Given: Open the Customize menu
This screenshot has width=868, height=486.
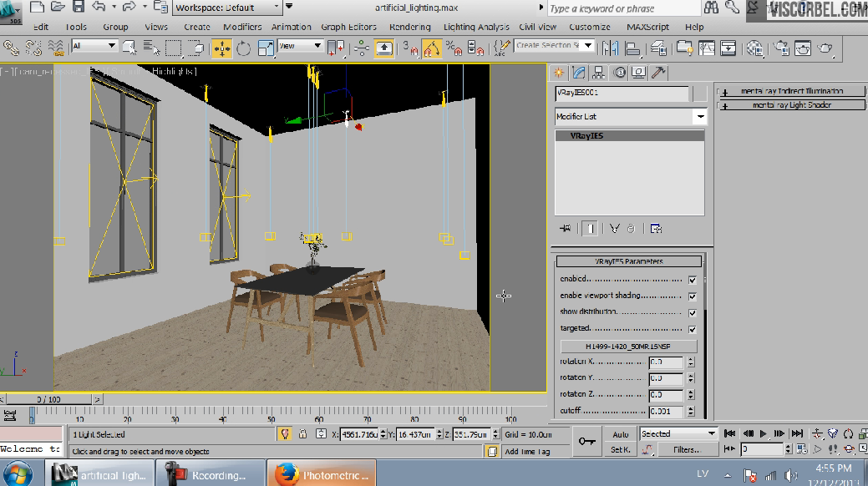Looking at the screenshot, I should click(x=590, y=27).
